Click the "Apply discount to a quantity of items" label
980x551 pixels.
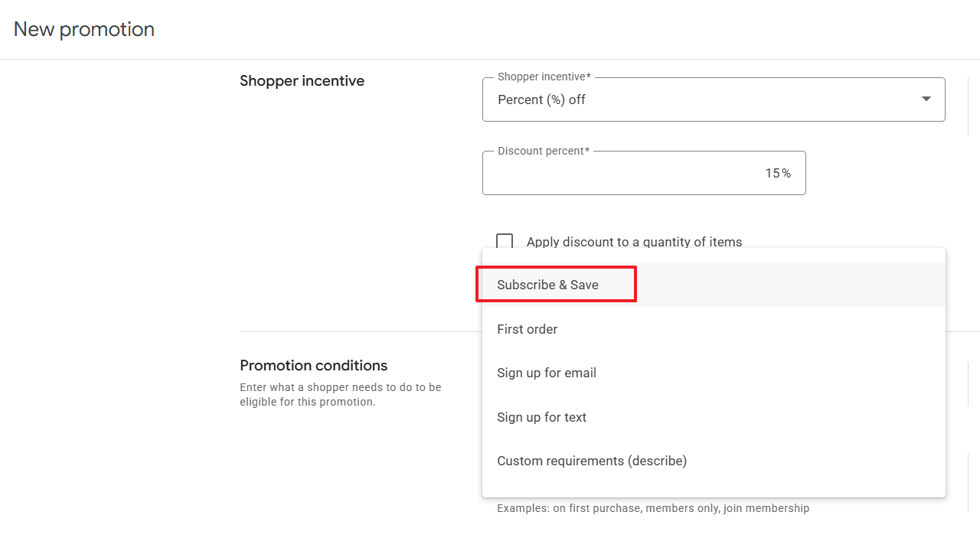click(634, 242)
